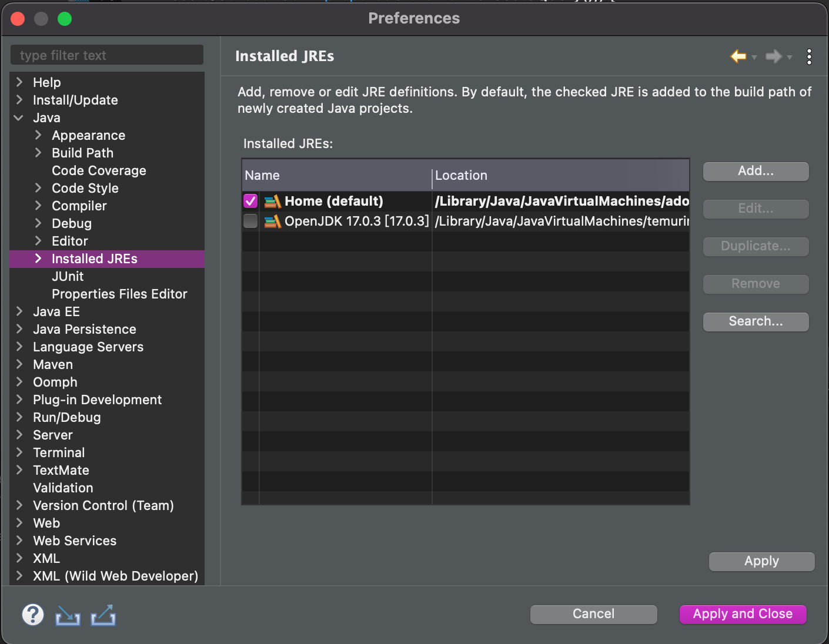Select Code Coverage in the sidebar
The height and width of the screenshot is (644, 829).
point(98,170)
